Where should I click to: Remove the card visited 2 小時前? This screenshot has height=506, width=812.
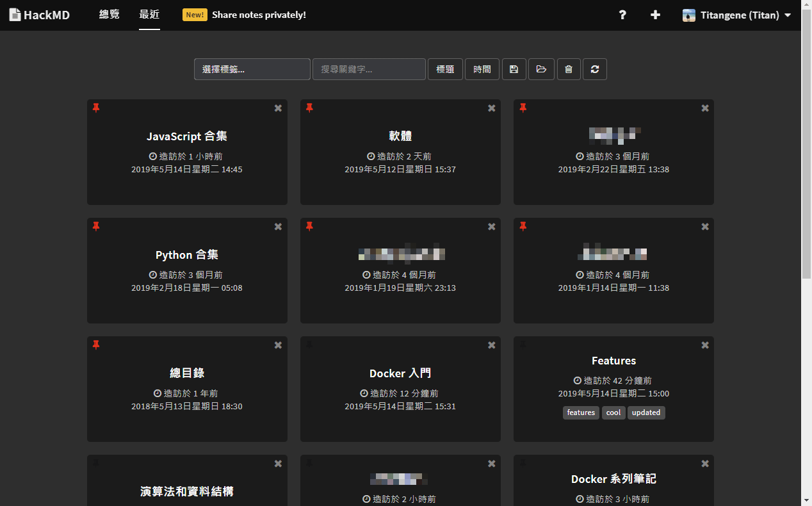[x=491, y=464]
